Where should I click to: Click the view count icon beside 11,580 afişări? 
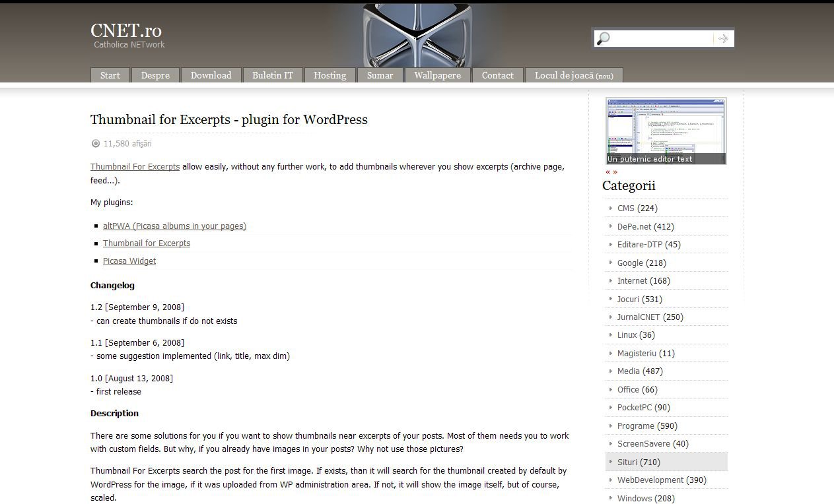[x=96, y=143]
